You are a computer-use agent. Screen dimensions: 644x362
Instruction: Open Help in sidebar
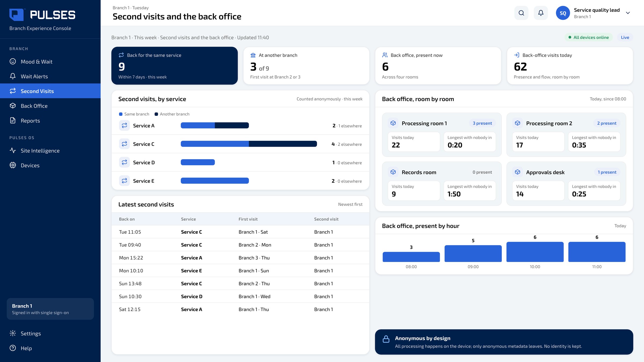(x=50, y=348)
